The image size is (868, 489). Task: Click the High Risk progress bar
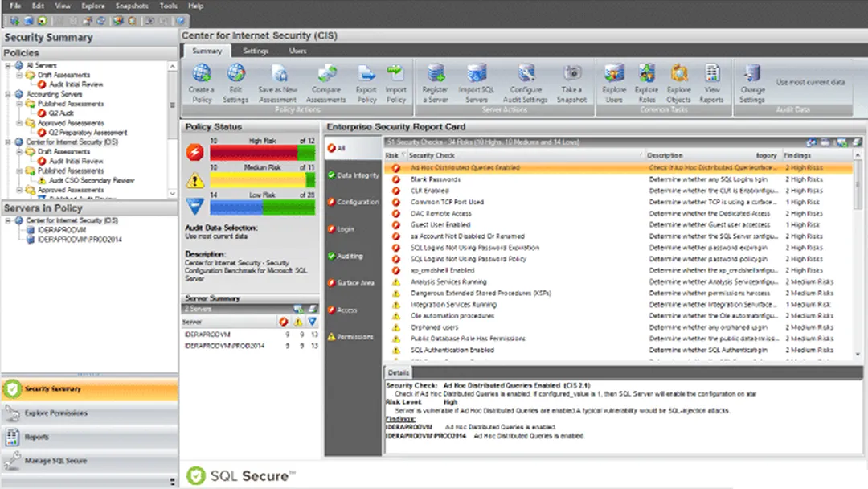pyautogui.click(x=262, y=153)
